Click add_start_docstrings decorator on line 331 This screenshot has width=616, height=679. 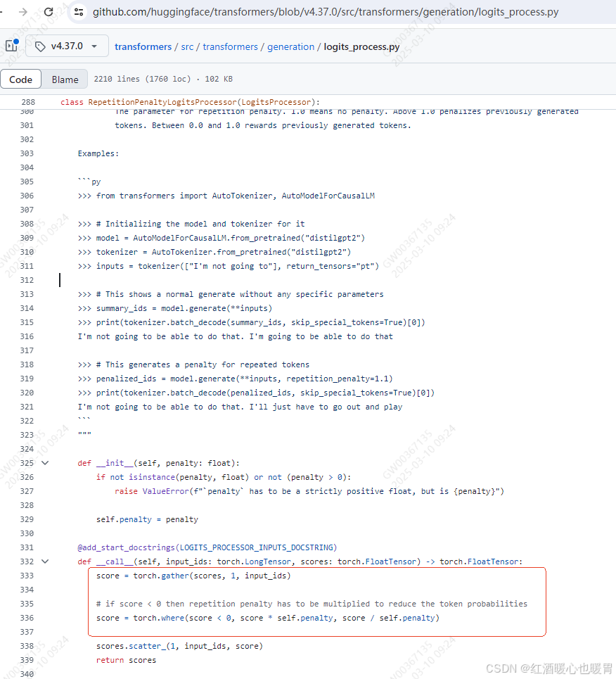click(126, 547)
